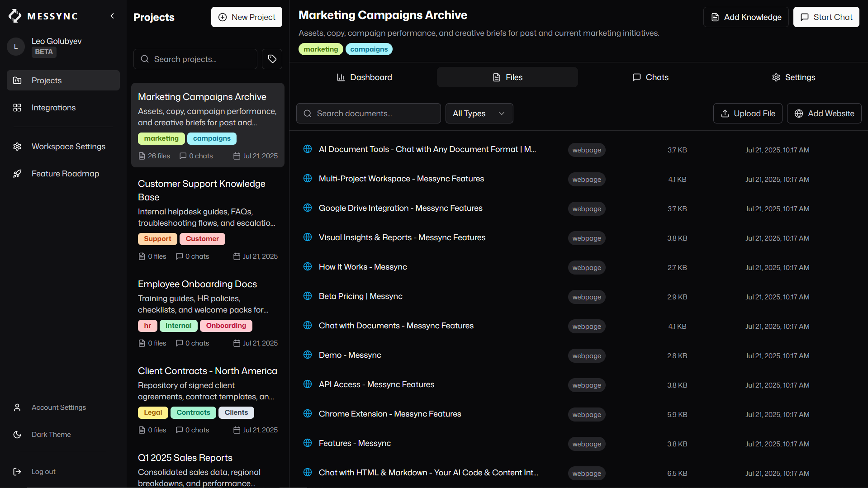Open the Feature Roadmap page

(63, 174)
